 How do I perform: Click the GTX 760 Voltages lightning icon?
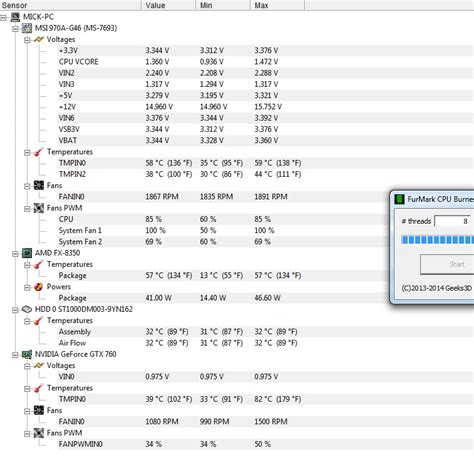click(x=39, y=366)
